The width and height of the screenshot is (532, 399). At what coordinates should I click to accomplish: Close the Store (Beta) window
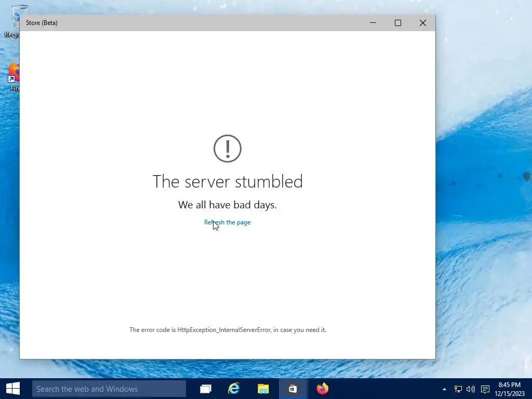click(423, 23)
